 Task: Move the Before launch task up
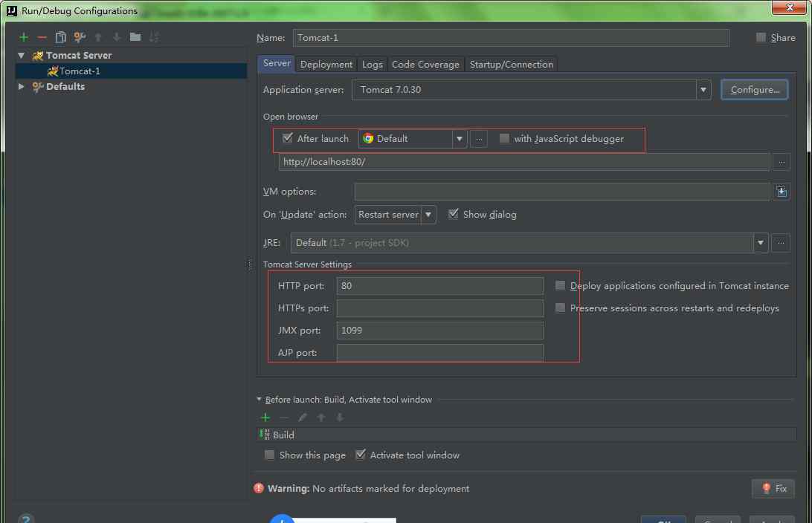[x=321, y=418]
